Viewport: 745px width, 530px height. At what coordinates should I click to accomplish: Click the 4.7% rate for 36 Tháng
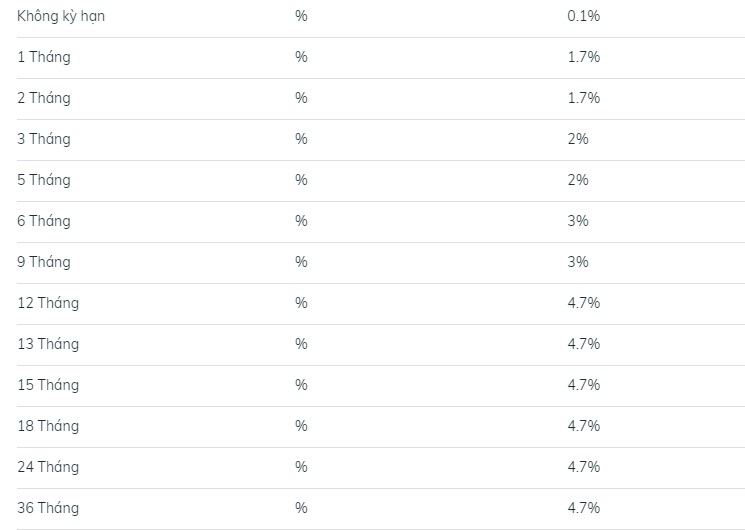[x=583, y=508]
